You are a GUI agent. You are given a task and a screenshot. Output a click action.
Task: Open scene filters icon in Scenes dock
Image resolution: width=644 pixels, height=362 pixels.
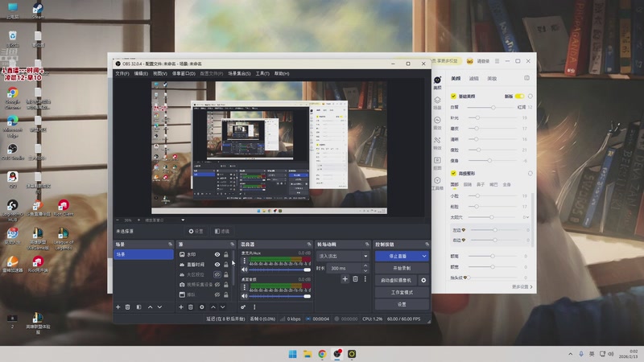[138, 307]
